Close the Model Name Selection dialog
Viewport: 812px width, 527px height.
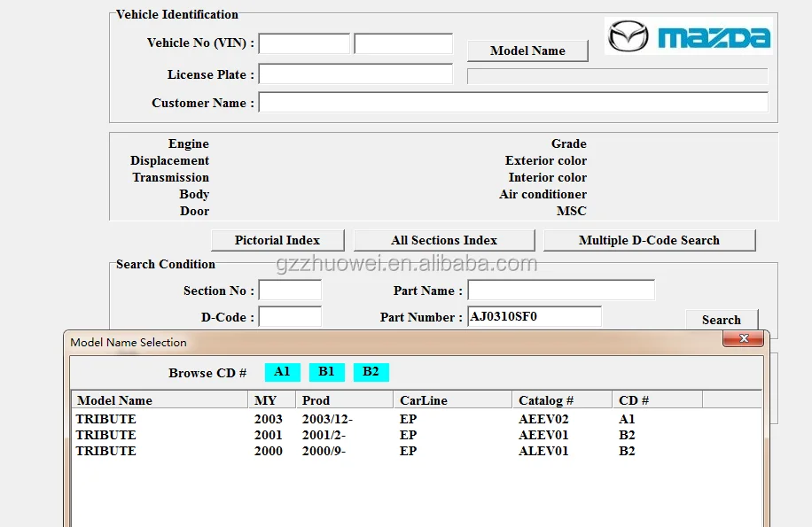click(743, 339)
